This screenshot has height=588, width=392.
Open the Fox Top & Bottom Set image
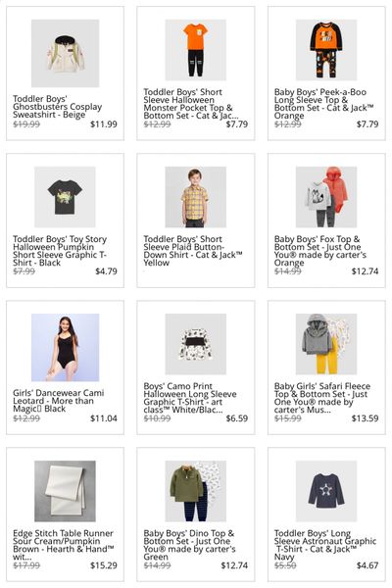tap(326, 197)
